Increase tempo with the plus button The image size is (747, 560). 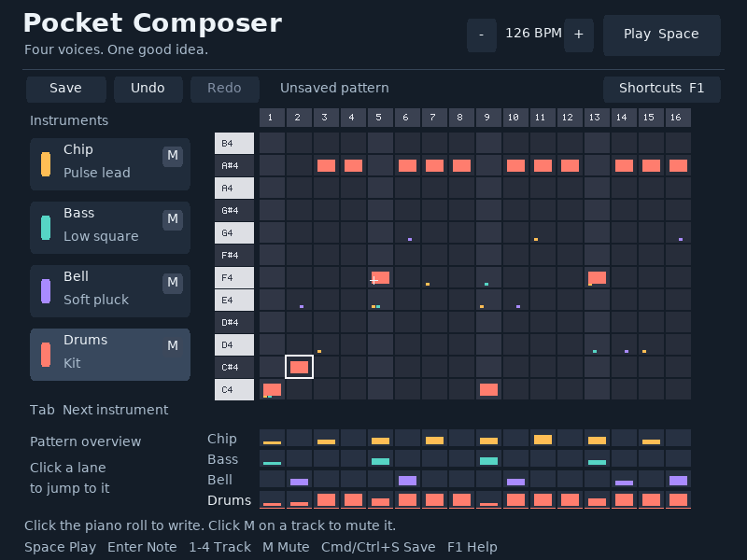[x=579, y=35]
